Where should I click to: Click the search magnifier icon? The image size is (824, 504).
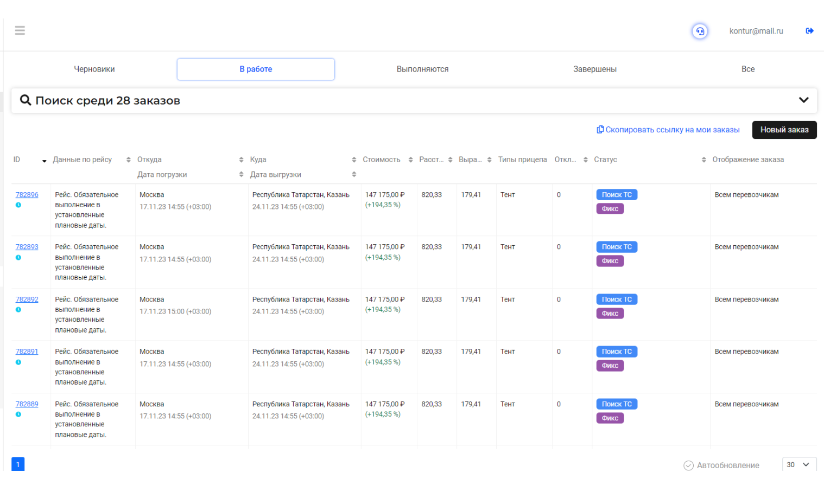click(x=26, y=100)
